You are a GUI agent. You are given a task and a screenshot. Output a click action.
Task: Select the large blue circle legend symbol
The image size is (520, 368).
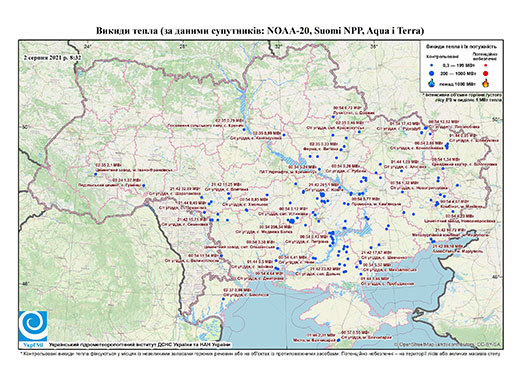432,73
